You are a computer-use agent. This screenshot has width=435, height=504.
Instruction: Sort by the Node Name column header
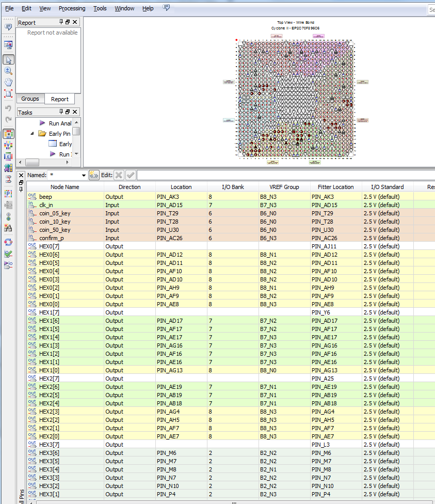coord(65,187)
